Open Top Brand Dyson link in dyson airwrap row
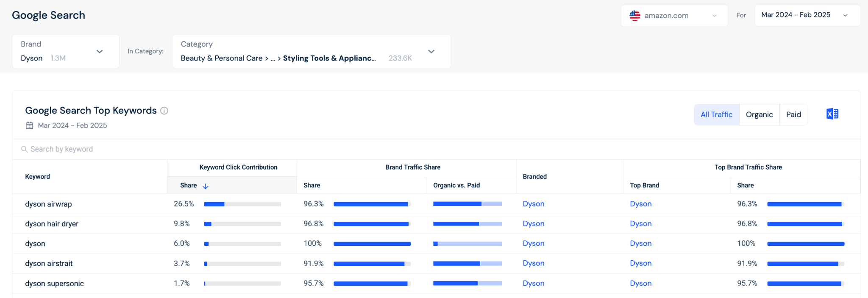Image resolution: width=868 pixels, height=298 pixels. pyautogui.click(x=641, y=204)
